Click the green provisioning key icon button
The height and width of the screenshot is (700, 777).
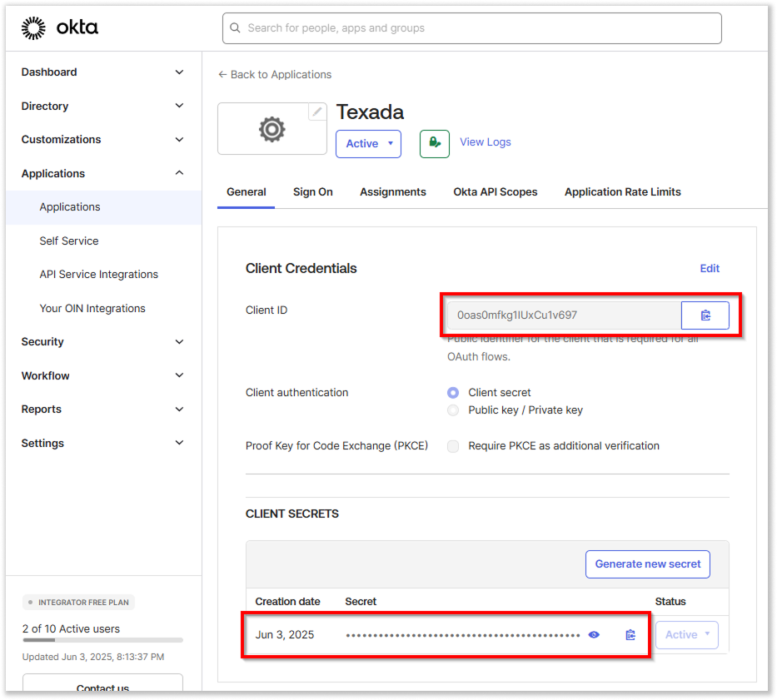point(435,144)
